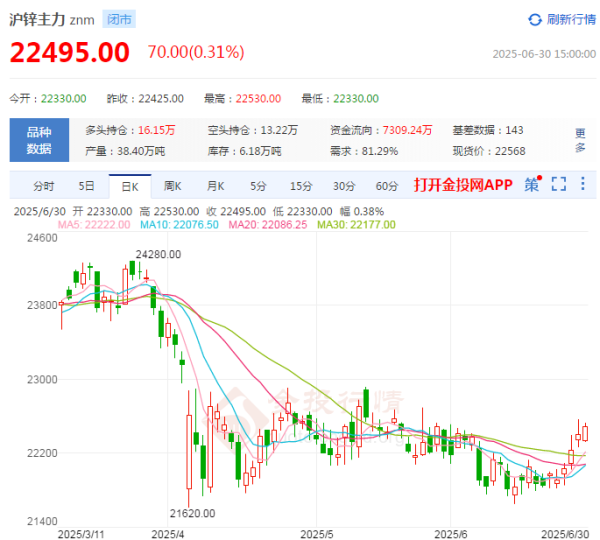The height and width of the screenshot is (540, 600).
Task: Click the 闭市 market-closed badge
Action: (119, 20)
